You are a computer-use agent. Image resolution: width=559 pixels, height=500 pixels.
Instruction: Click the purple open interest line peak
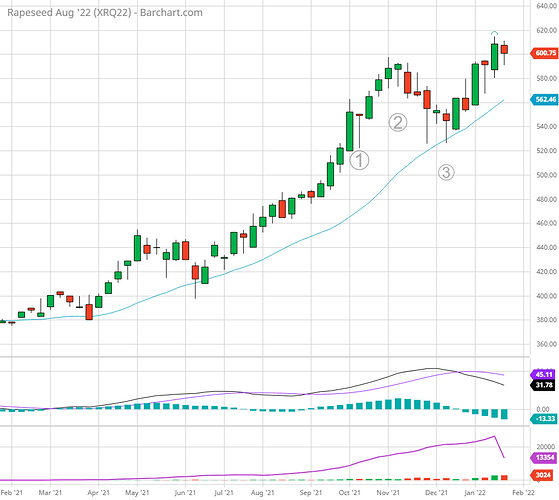494,436
